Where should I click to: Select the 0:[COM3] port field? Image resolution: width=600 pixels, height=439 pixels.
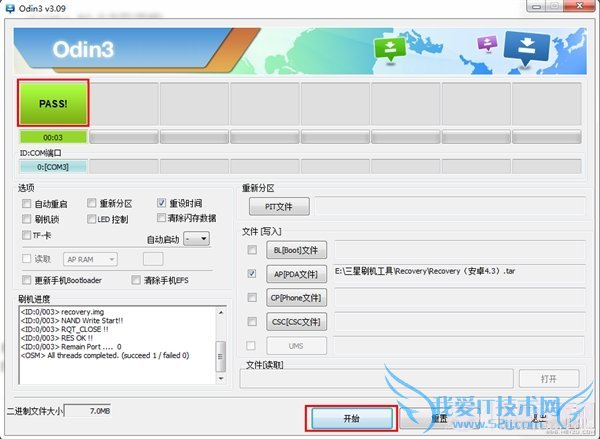pos(53,167)
